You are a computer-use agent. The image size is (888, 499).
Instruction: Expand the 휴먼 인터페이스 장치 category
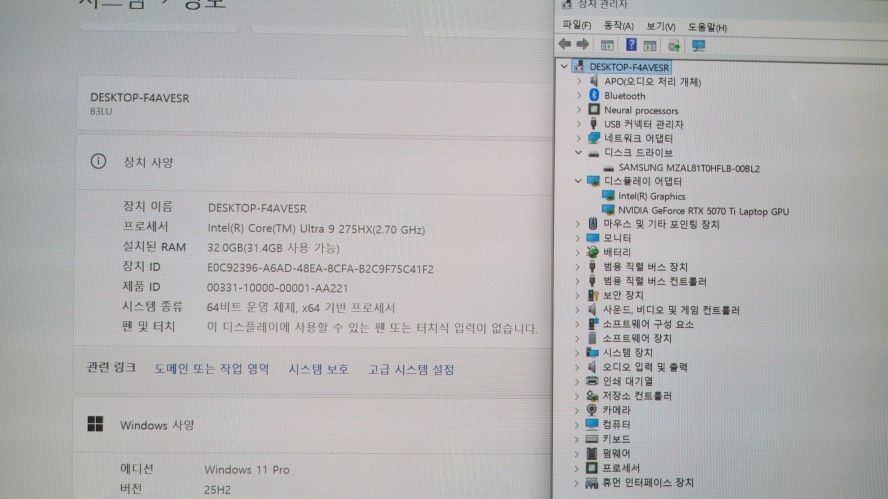pyautogui.click(x=577, y=483)
